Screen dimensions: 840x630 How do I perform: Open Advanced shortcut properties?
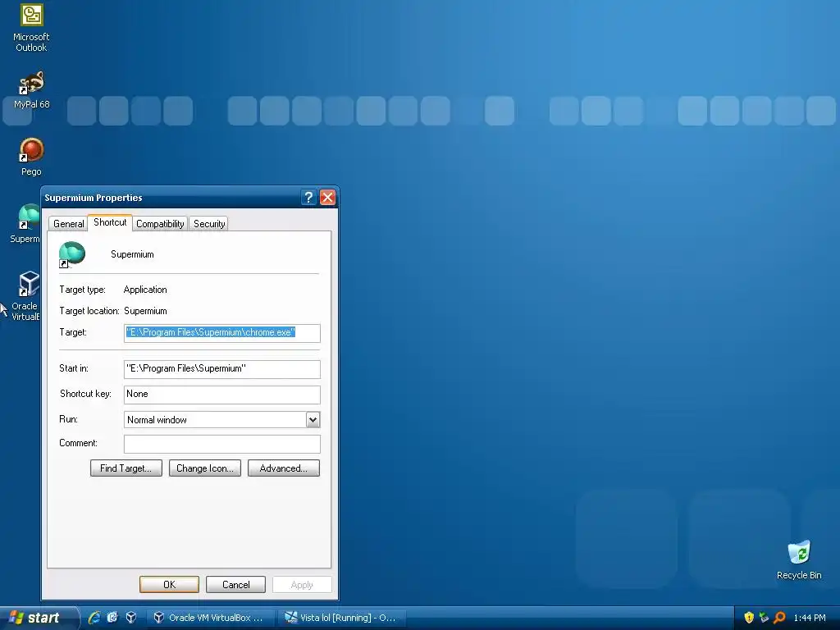coord(283,468)
